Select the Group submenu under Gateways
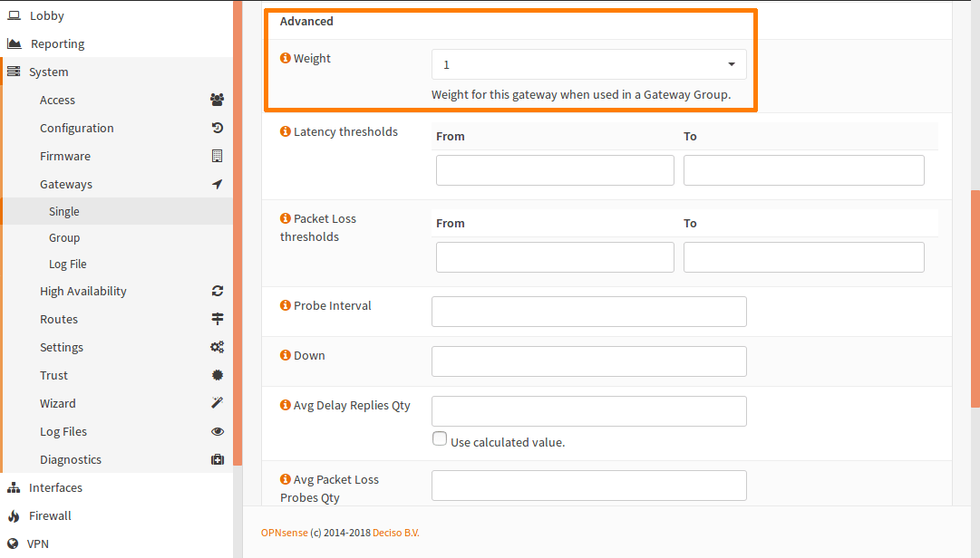 (64, 237)
